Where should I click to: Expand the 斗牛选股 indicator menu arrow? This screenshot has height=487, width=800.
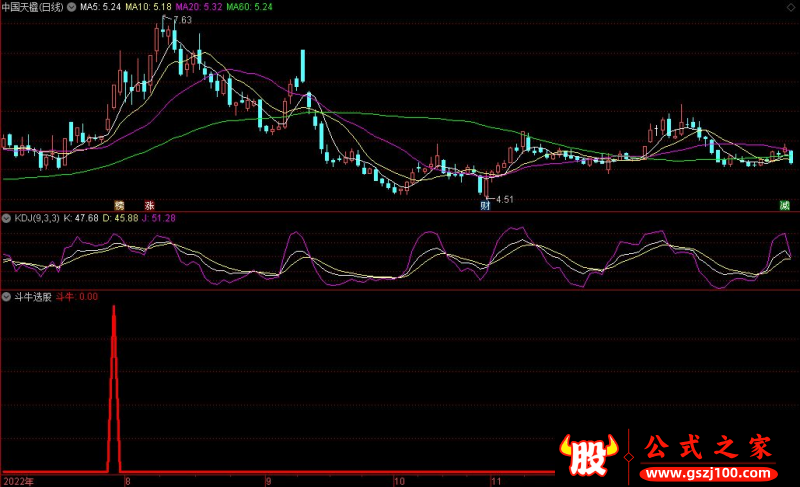[6, 297]
